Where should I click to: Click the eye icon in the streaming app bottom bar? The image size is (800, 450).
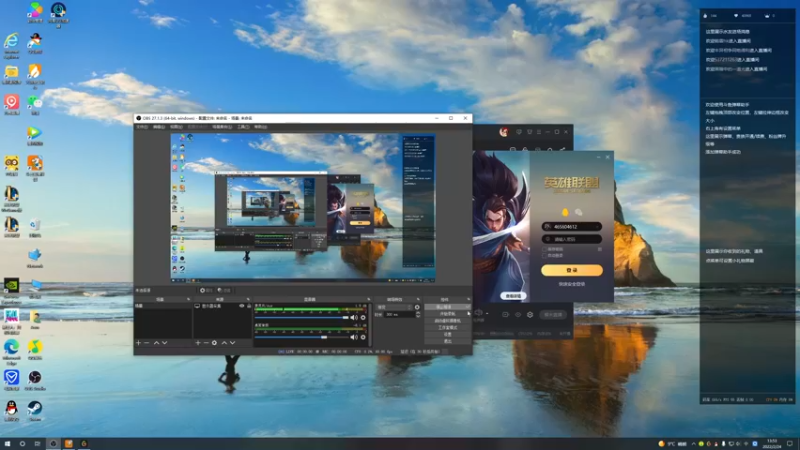[518, 314]
